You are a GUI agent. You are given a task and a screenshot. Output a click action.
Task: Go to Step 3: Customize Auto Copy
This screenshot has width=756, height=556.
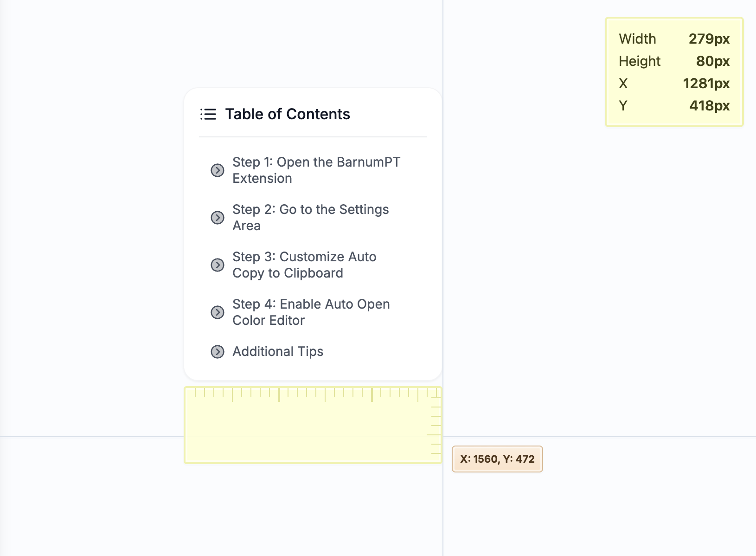point(304,265)
